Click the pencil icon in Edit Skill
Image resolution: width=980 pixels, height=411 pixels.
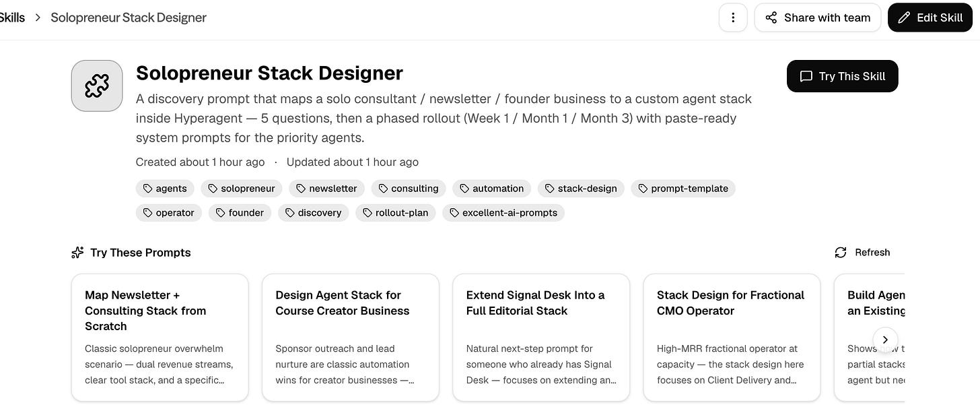click(905, 18)
